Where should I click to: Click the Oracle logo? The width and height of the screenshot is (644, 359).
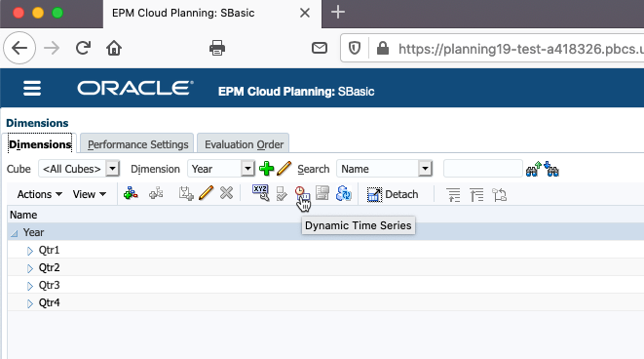point(135,88)
